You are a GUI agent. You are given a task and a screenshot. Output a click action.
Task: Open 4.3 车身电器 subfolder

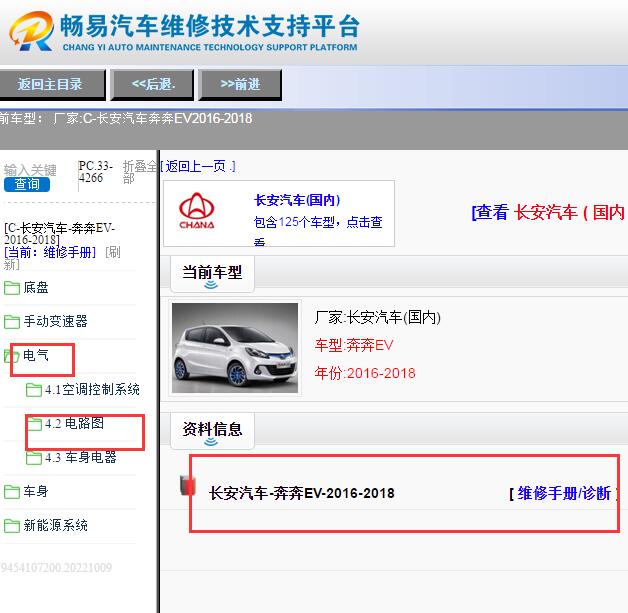[x=81, y=457]
